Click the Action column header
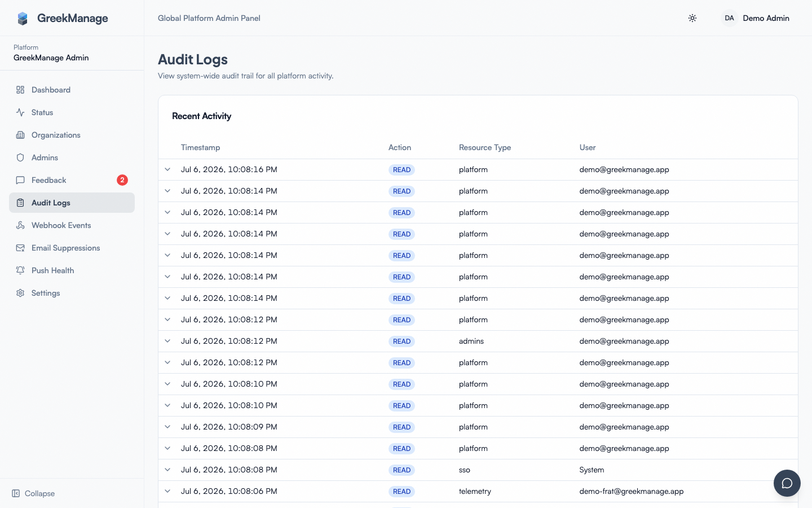This screenshot has height=508, width=812. point(400,147)
